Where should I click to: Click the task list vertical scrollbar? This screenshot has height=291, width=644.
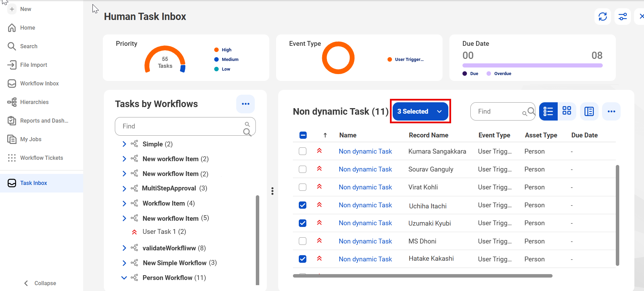click(x=617, y=215)
